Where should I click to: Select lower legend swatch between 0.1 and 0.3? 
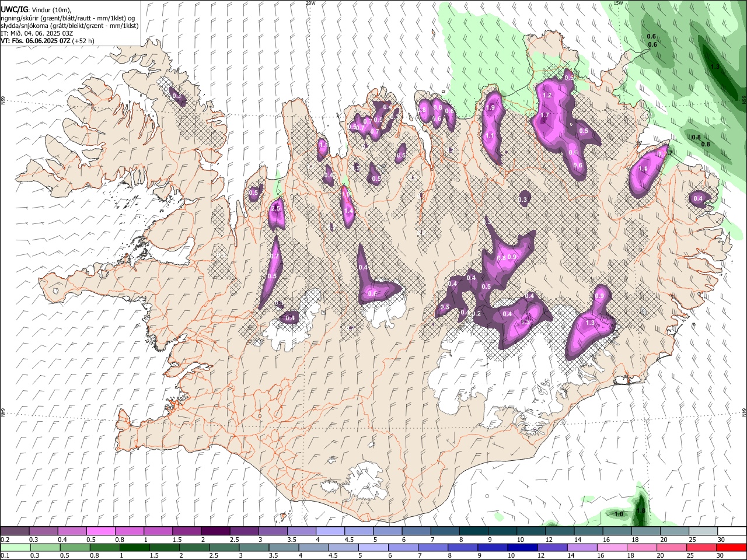[15, 547]
